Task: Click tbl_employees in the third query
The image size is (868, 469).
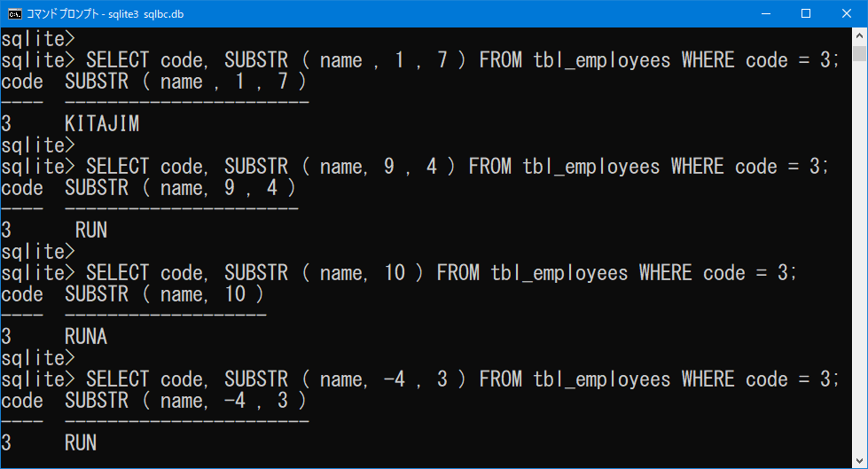Action: coord(559,273)
